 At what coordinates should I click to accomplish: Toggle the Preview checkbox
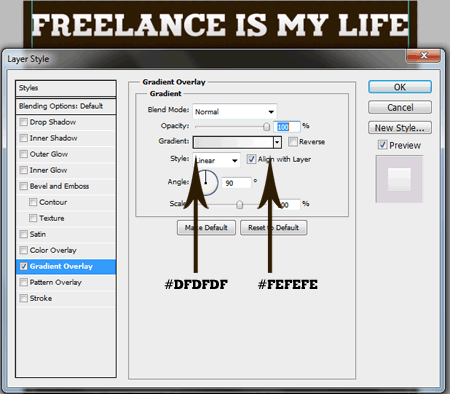point(382,145)
